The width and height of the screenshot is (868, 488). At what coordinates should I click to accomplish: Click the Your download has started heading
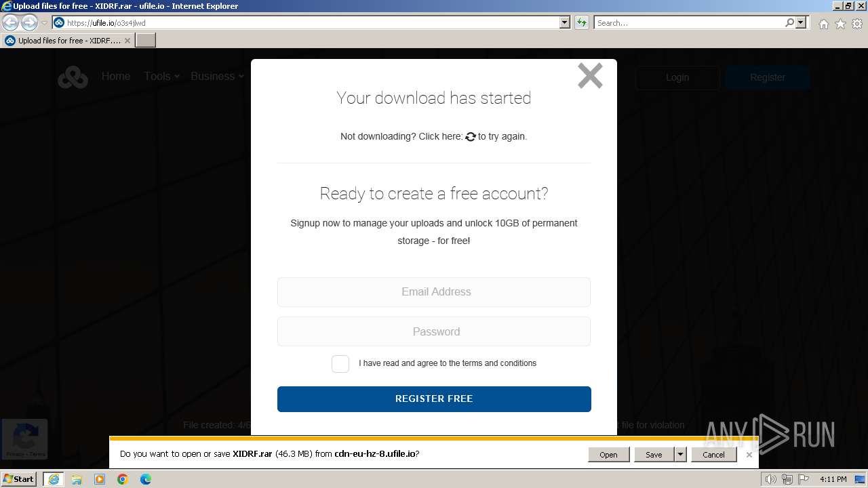434,98
